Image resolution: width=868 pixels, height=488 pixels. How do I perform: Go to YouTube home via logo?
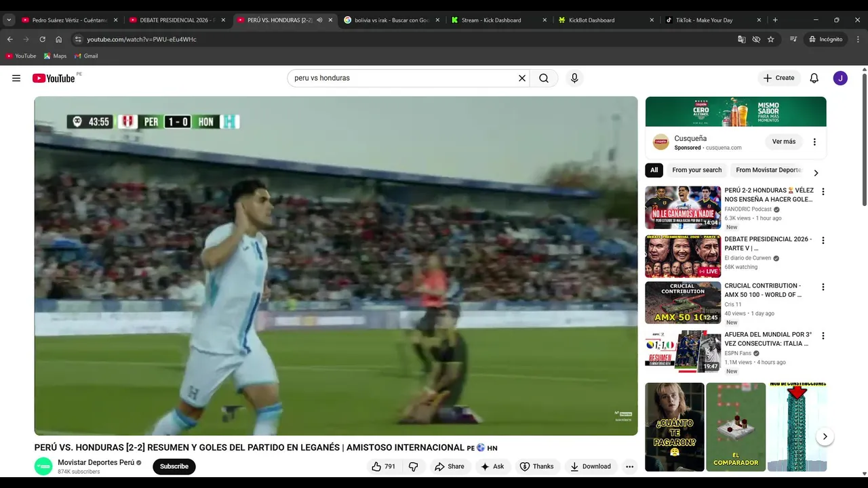point(54,78)
